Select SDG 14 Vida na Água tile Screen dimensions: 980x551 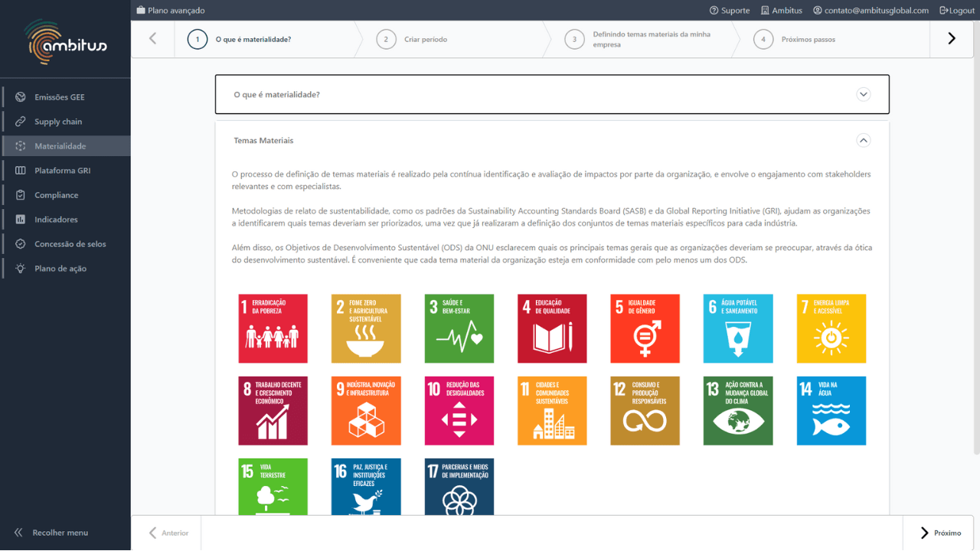tap(831, 411)
